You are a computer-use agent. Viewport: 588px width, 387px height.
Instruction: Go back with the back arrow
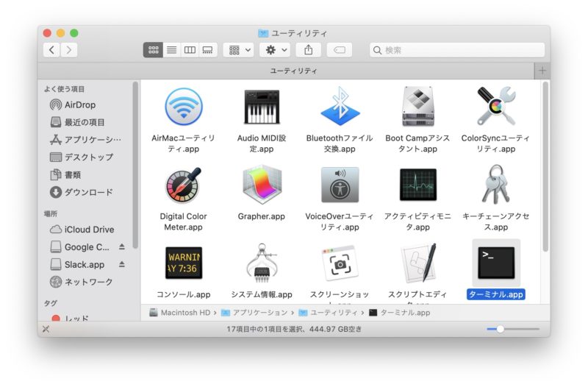click(51, 50)
